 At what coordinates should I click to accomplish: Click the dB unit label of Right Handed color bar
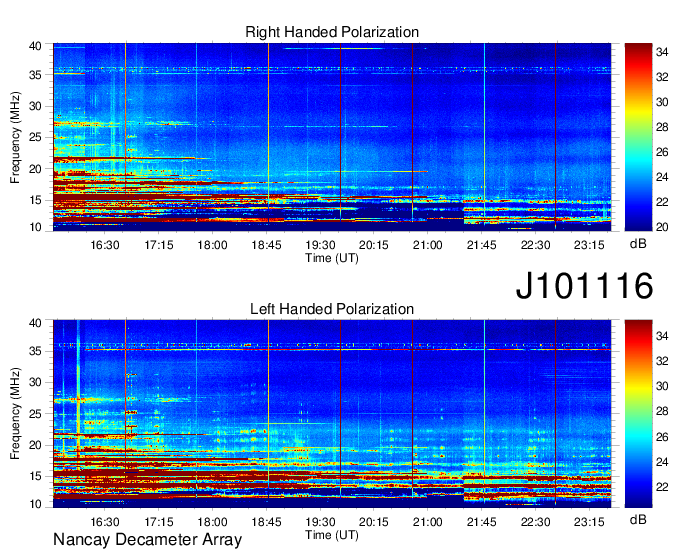(x=638, y=244)
